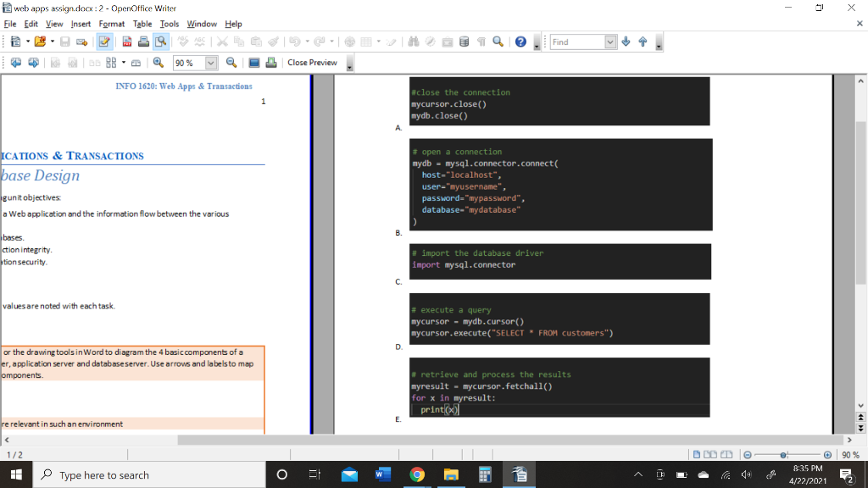Image resolution: width=868 pixels, height=488 pixels.
Task: Open the Tools menu
Action: point(169,24)
